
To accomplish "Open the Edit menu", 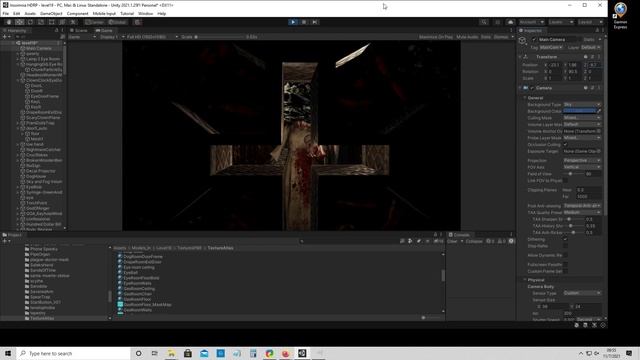I will coord(17,13).
